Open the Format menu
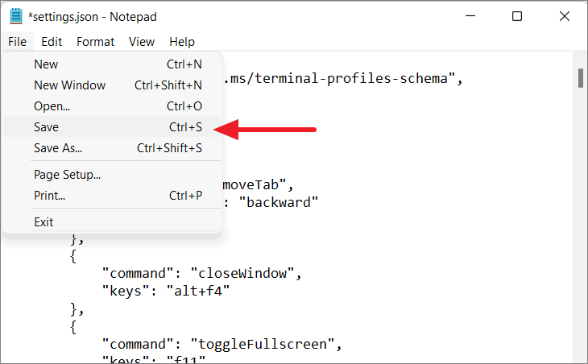 pos(95,42)
